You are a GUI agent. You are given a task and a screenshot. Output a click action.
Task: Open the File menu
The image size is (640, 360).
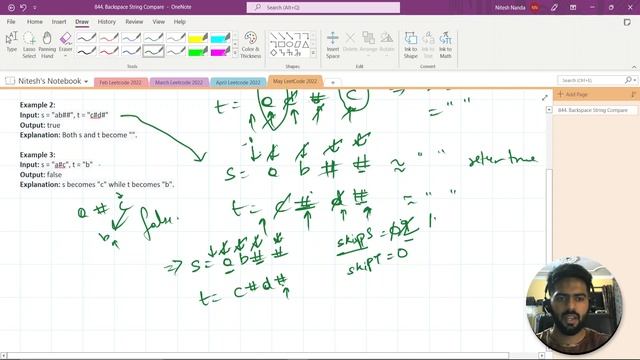(x=11, y=22)
